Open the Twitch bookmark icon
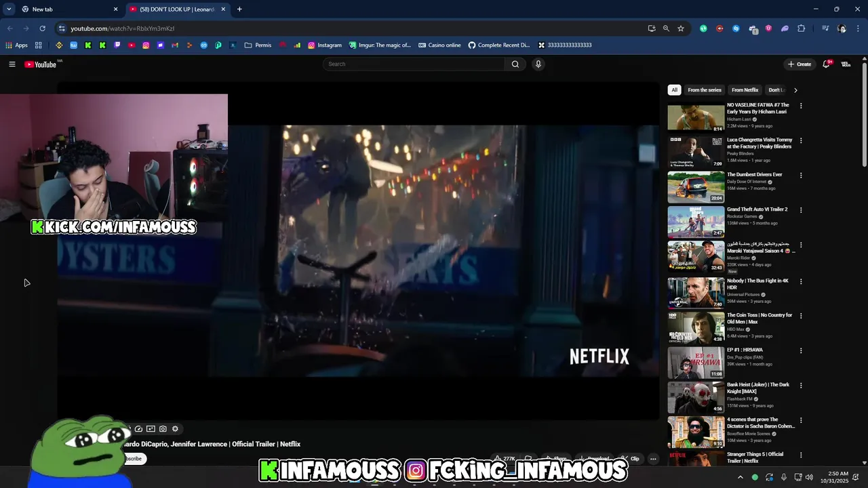 pyautogui.click(x=117, y=45)
